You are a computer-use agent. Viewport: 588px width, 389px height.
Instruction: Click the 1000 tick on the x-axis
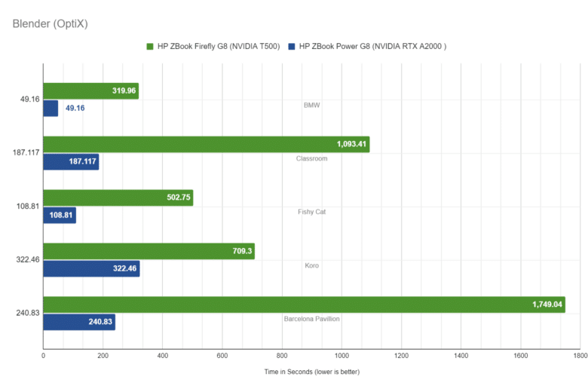click(x=341, y=356)
